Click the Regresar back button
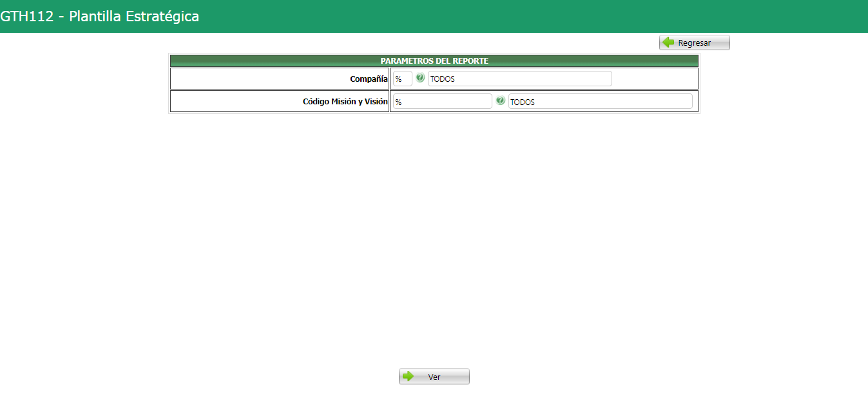This screenshot has height=407, width=868. [694, 43]
